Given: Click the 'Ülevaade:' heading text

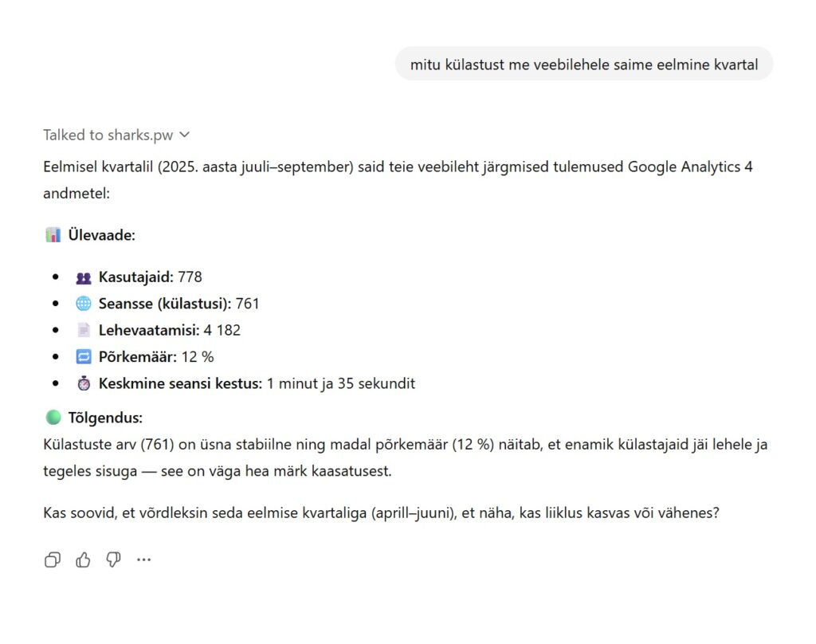Looking at the screenshot, I should click(x=101, y=235).
